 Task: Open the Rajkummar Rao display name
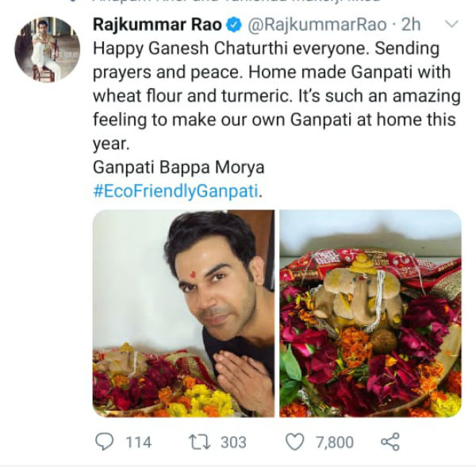(157, 25)
